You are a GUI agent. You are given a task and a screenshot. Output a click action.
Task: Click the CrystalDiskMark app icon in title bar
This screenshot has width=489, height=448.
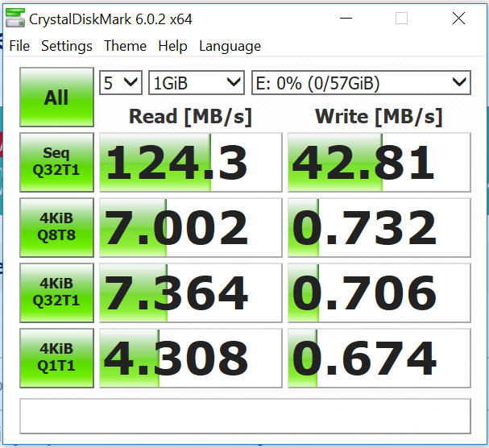pos(15,18)
